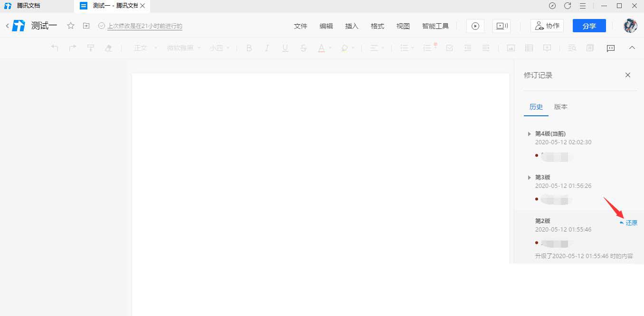This screenshot has width=644, height=316.
Task: Click the insert table icon
Action: (529, 48)
